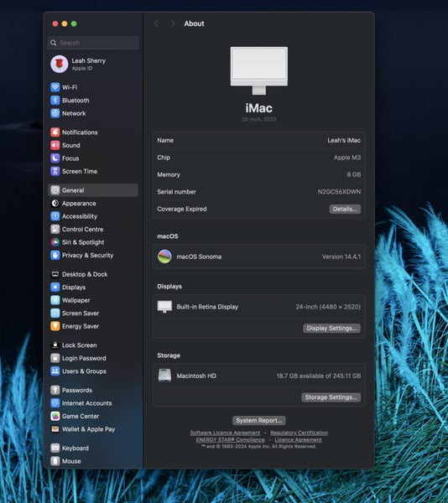Screen dimensions: 448x503
Task: Click the Macintosh HD drive icon
Action: pos(164,376)
